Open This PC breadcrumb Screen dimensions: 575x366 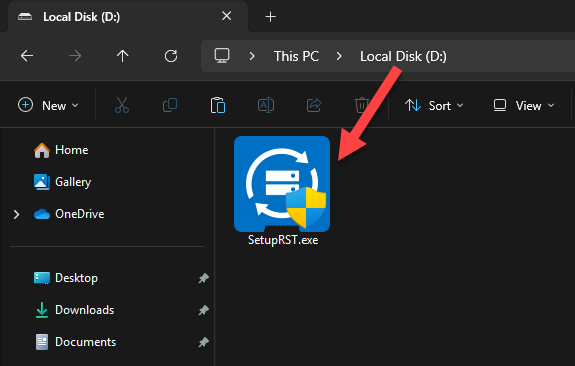[x=296, y=56]
